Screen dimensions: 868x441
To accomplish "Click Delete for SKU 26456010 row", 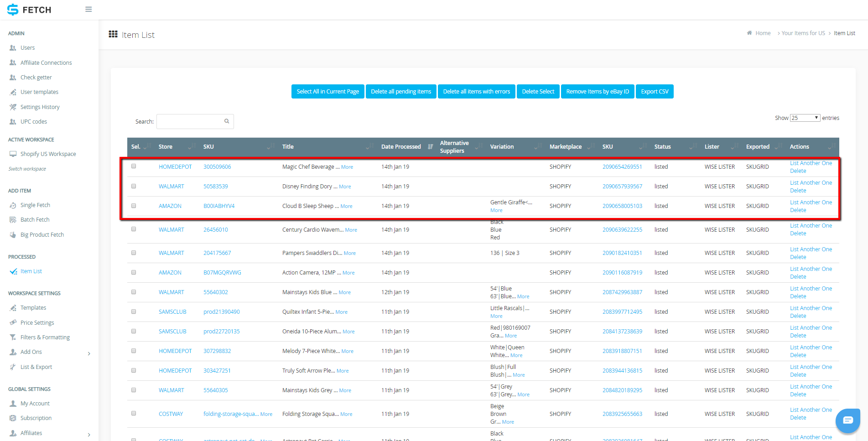I will 798,233.
